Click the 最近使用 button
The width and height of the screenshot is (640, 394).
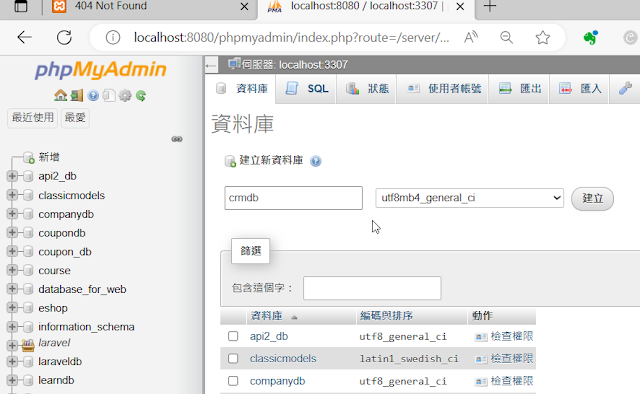33,118
